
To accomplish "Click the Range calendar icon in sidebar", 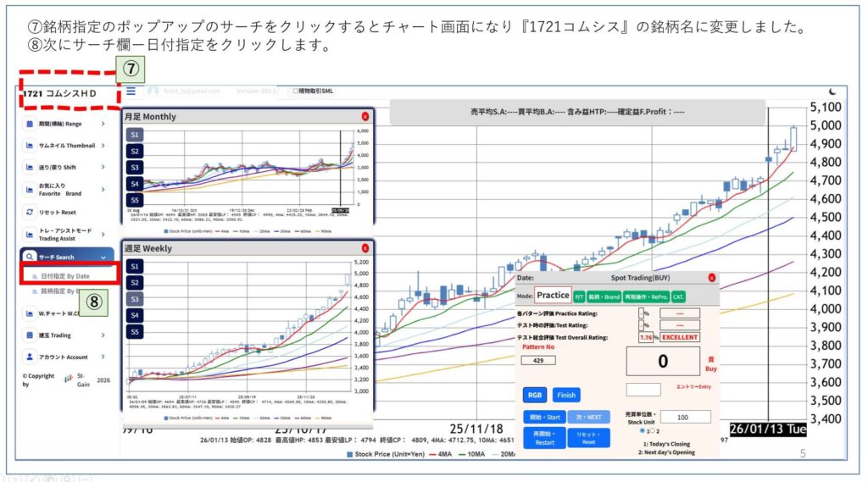I will [x=30, y=124].
